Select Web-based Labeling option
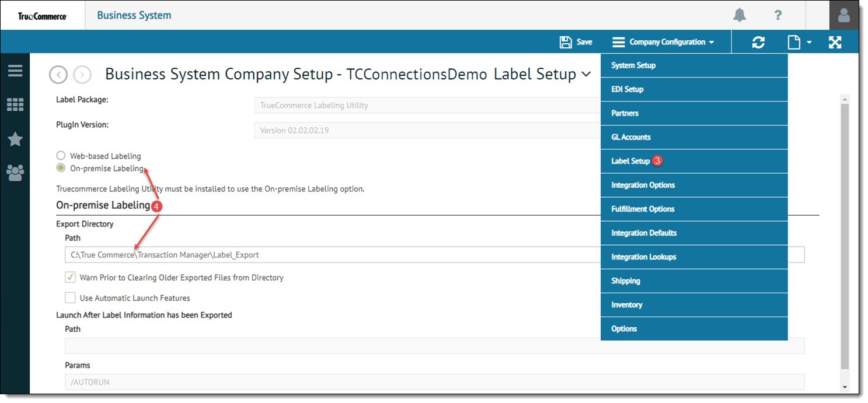 click(61, 156)
